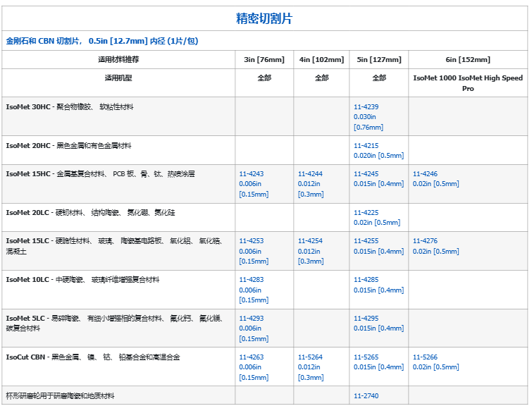Click the 适用机型 row label
This screenshot has width=532, height=406.
point(118,78)
